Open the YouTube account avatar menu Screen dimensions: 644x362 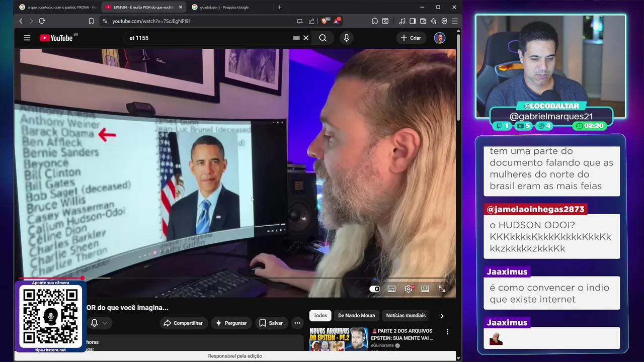click(x=440, y=38)
